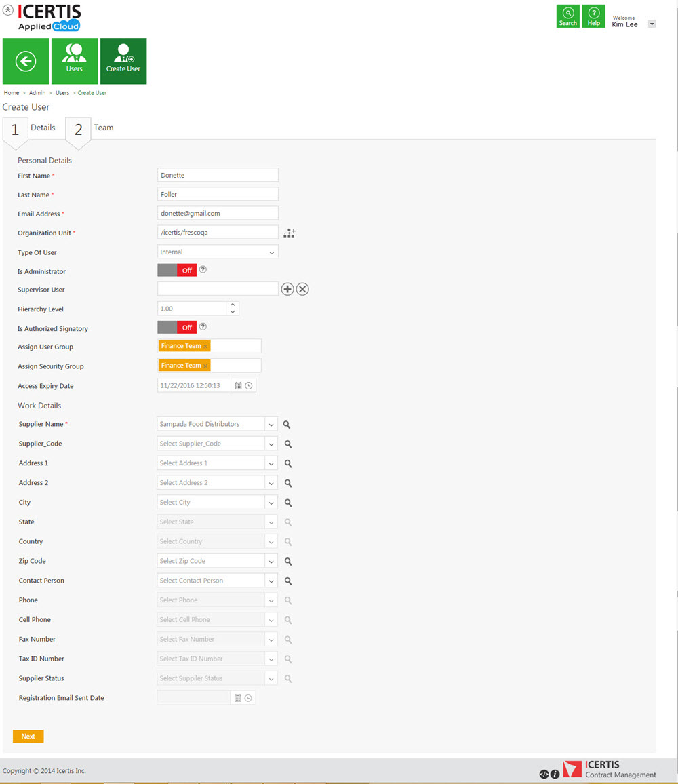The image size is (678, 784).
Task: Switch to the Team step tab
Action: tap(103, 128)
